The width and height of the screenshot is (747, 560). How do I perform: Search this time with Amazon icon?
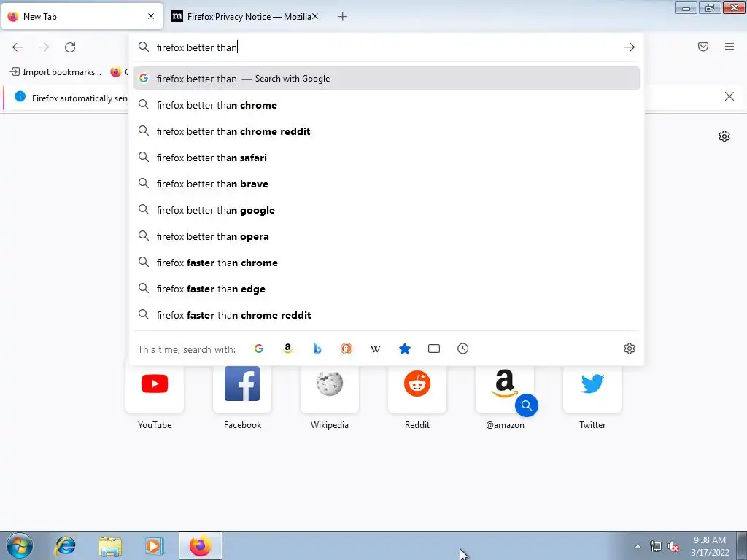(287, 349)
